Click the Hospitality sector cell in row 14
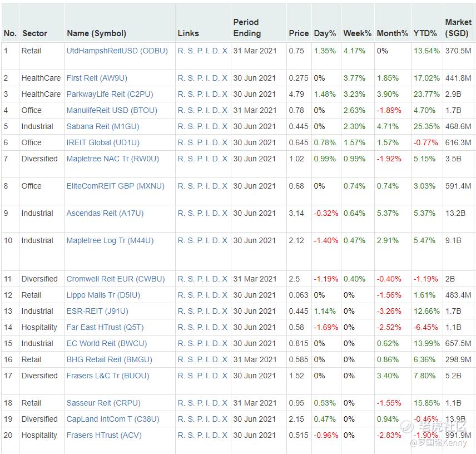 [39, 327]
